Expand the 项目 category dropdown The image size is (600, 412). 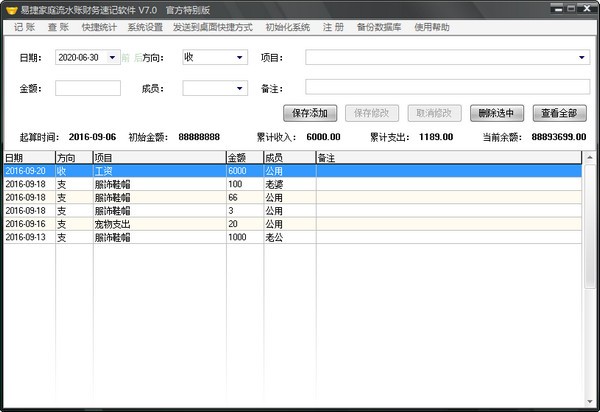[582, 58]
